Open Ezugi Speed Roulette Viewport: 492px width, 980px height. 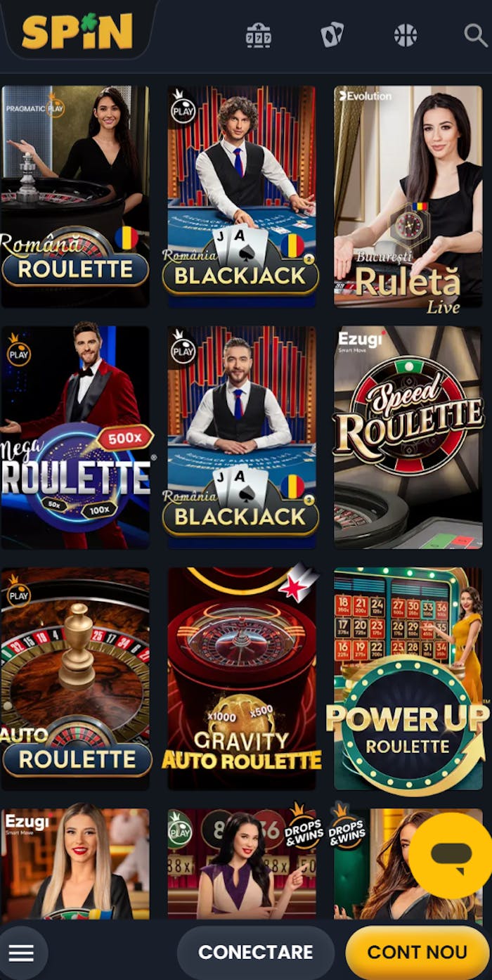click(408, 437)
